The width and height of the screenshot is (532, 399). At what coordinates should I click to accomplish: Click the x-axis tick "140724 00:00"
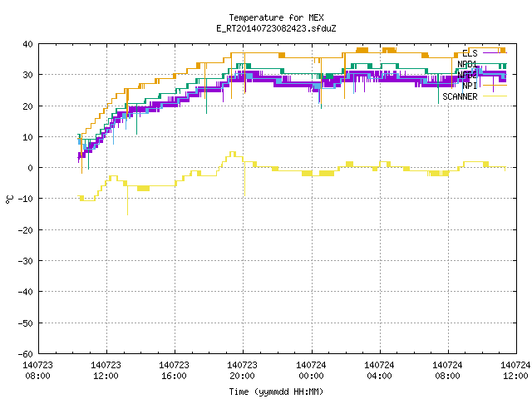click(x=311, y=371)
